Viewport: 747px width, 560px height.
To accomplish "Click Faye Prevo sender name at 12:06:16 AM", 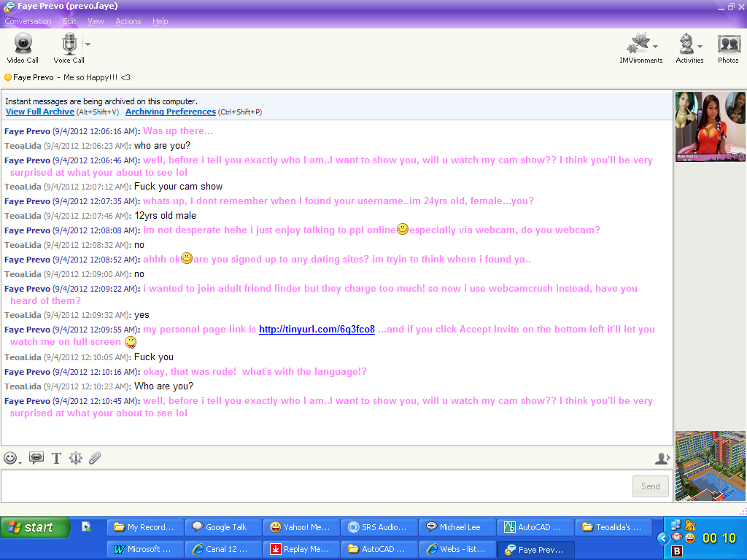I will click(x=27, y=131).
